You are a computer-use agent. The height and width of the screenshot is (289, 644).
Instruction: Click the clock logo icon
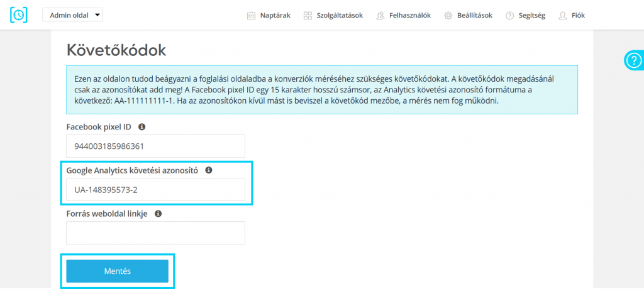click(x=18, y=15)
